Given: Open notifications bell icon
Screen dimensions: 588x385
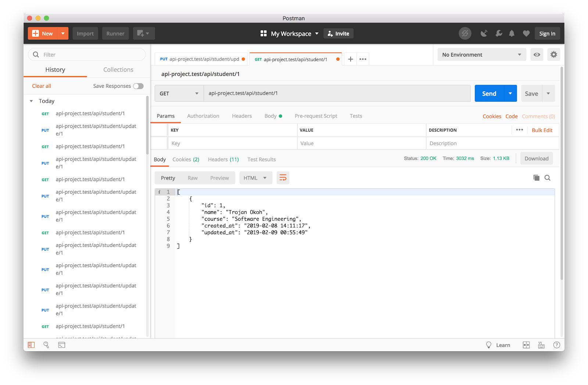Looking at the screenshot, I should coord(512,33).
